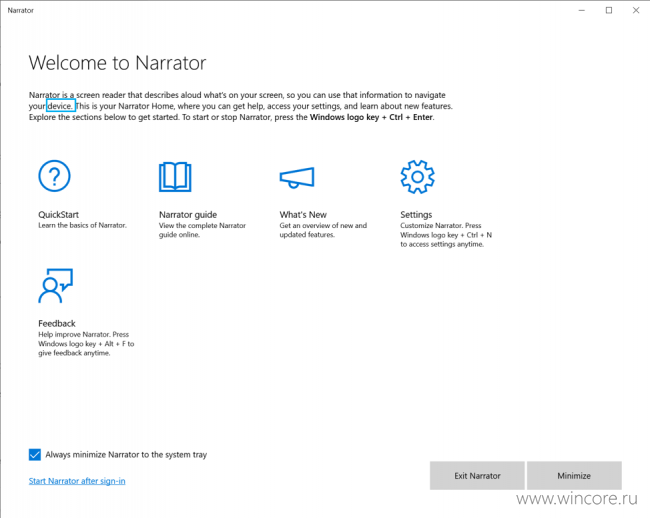Click the 'Welcome to Narrator' heading
The height and width of the screenshot is (518, 650).
click(117, 63)
